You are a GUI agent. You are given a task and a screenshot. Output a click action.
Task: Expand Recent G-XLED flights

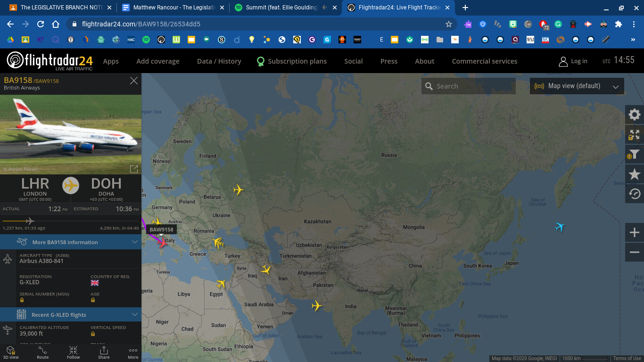tap(71, 315)
